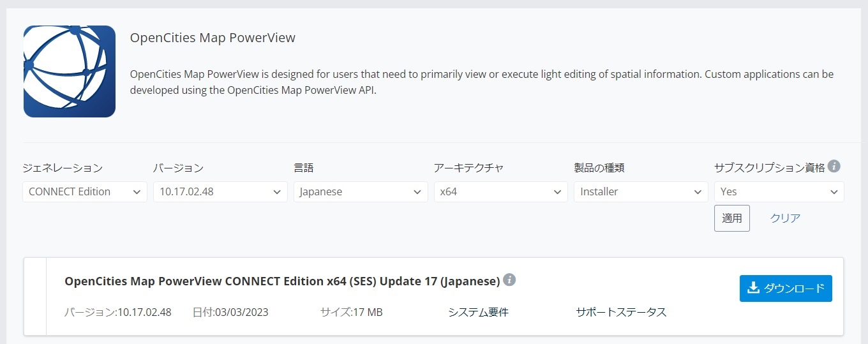Click the chevron arrow on the Installer dropdown
Image resolution: width=868 pixels, height=344 pixels.
(x=696, y=192)
